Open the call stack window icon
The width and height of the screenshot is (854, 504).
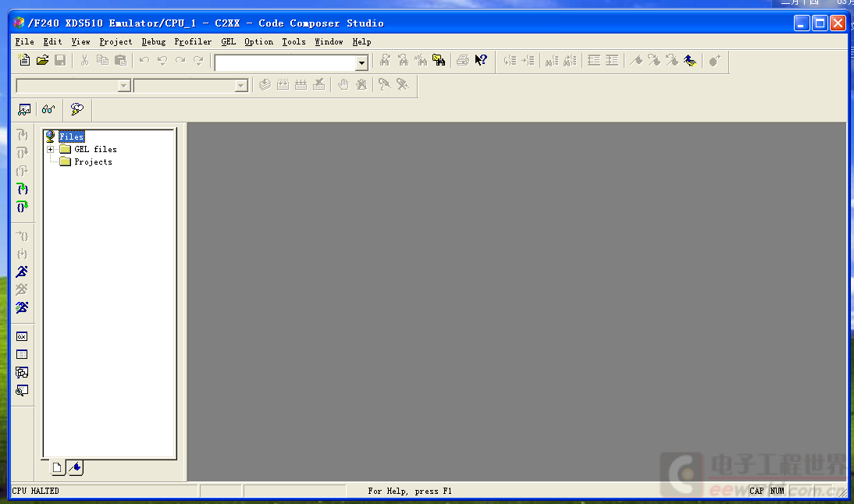(22, 373)
